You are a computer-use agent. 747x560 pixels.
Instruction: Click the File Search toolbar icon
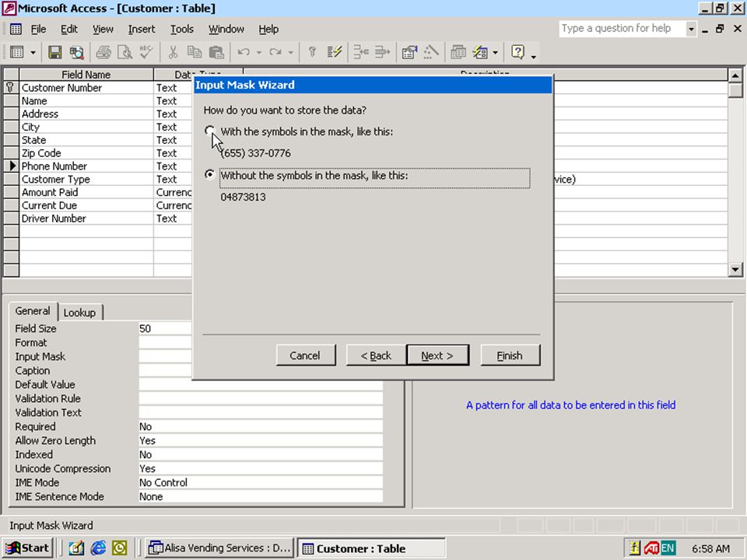pos(76,52)
